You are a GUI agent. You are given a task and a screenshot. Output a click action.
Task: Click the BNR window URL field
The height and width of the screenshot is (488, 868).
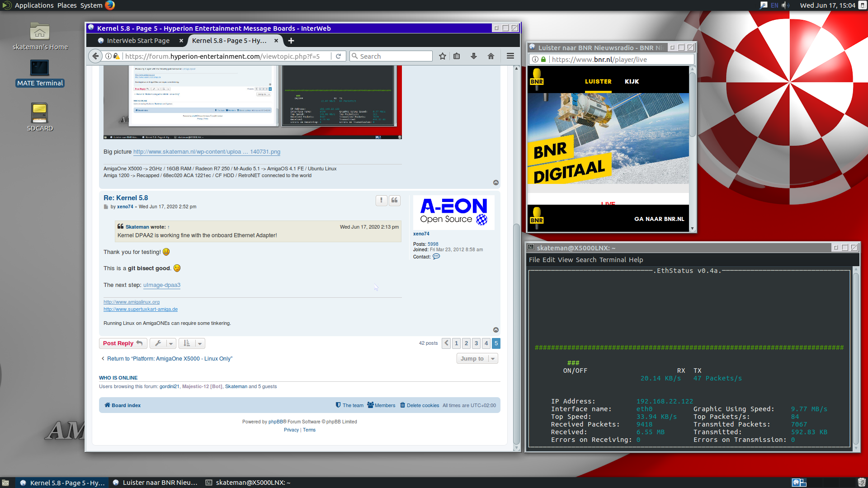click(x=612, y=60)
